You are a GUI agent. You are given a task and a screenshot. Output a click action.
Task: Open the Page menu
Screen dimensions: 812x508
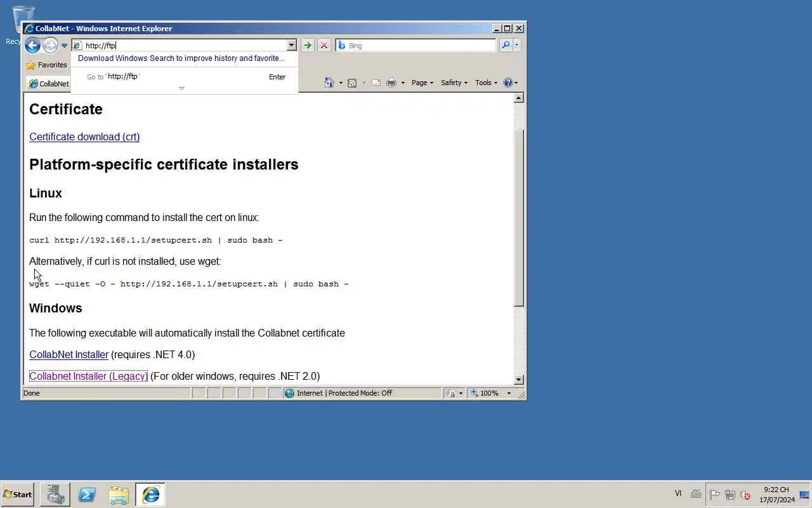422,83
